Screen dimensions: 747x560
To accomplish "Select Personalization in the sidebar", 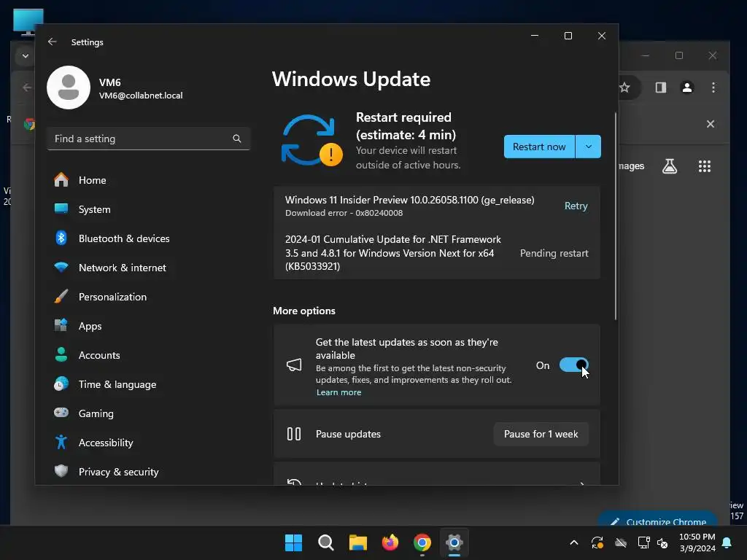I will 149,297.
